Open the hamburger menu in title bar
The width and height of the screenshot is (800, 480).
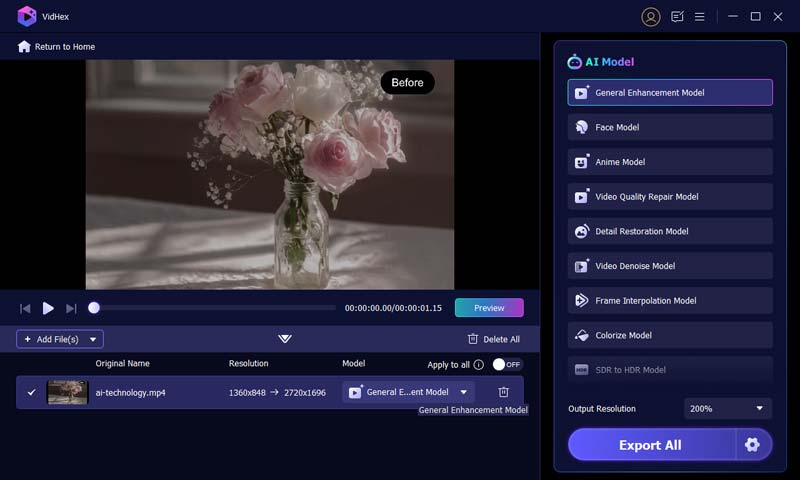[699, 17]
